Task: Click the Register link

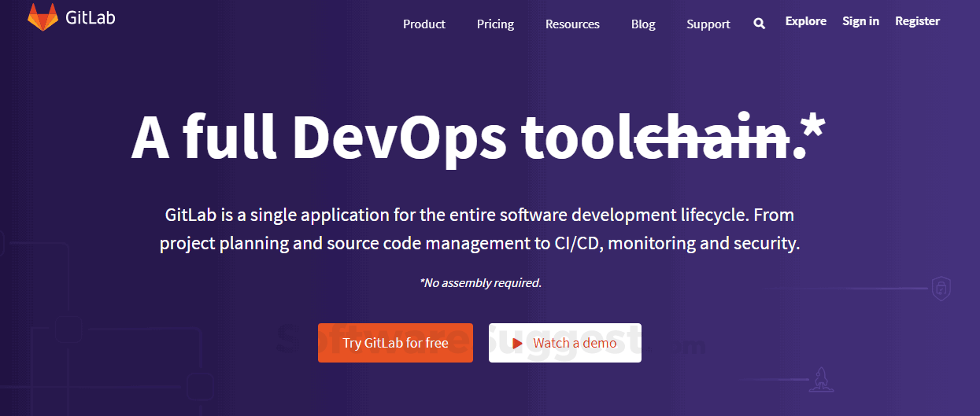Action: tap(917, 21)
